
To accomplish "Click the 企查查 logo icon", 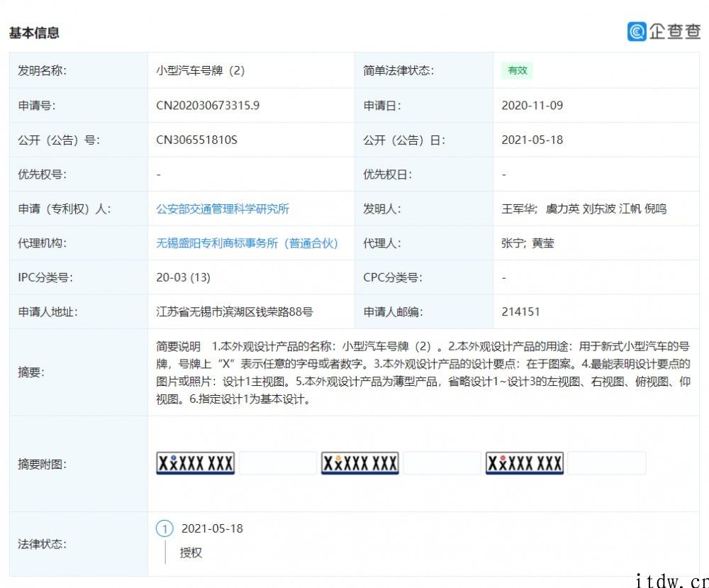I will click(x=637, y=32).
